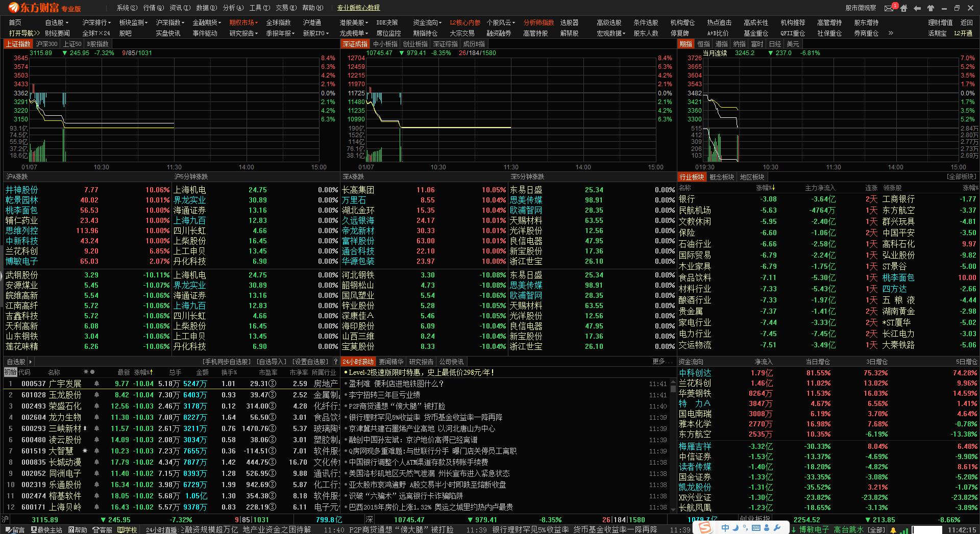Click the 最快主站 server icon
980x534 pixels.
tap(34, 530)
